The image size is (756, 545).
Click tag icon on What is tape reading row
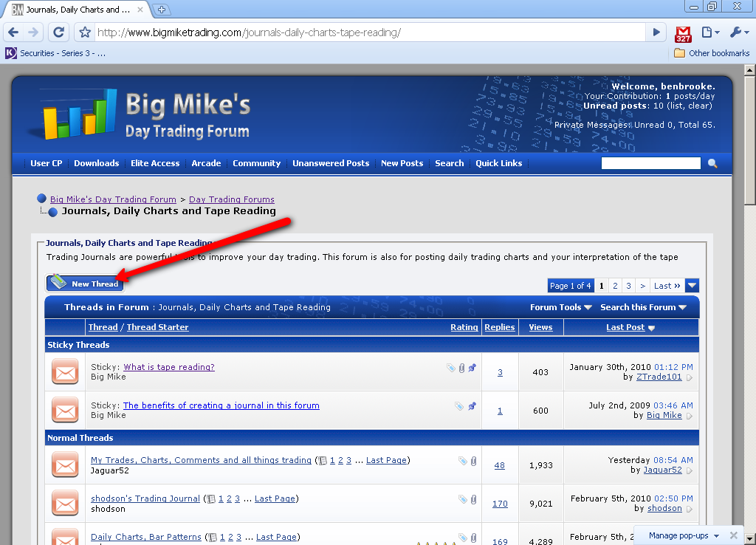click(451, 368)
